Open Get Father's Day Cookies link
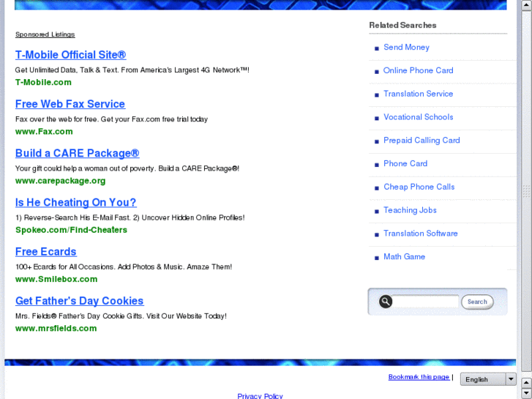 click(x=79, y=301)
